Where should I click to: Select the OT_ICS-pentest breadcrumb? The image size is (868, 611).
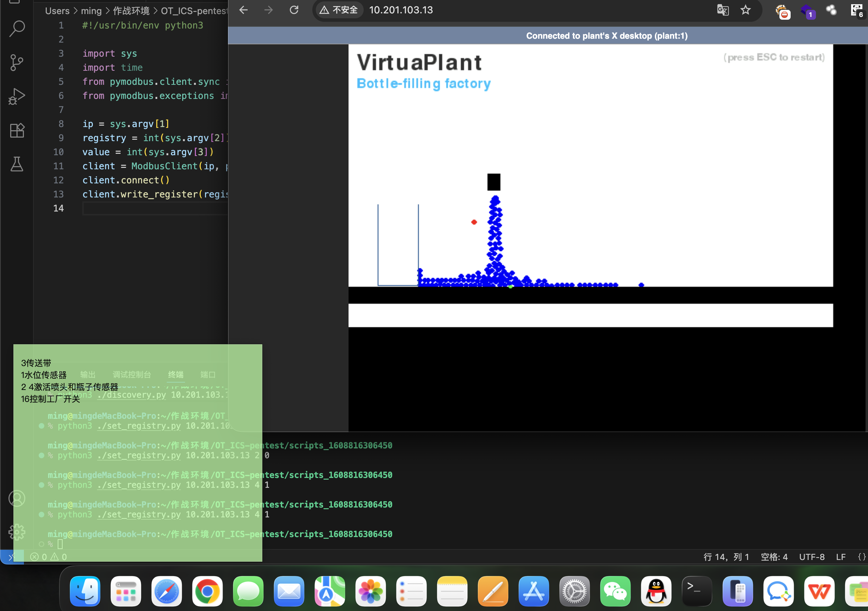pyautogui.click(x=194, y=11)
